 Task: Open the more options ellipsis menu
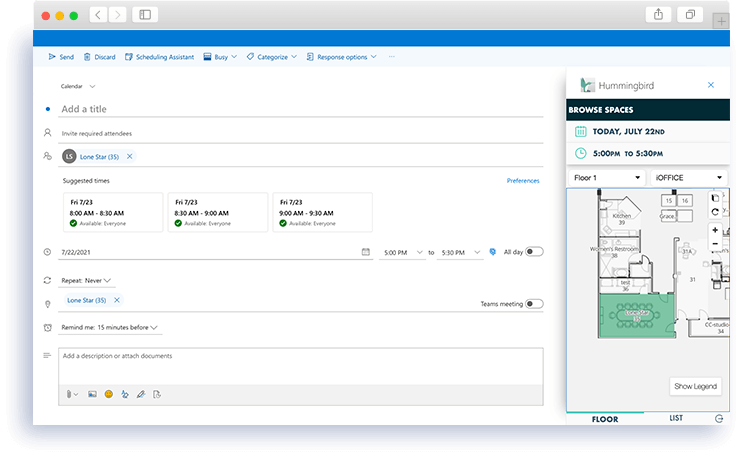pos(391,57)
